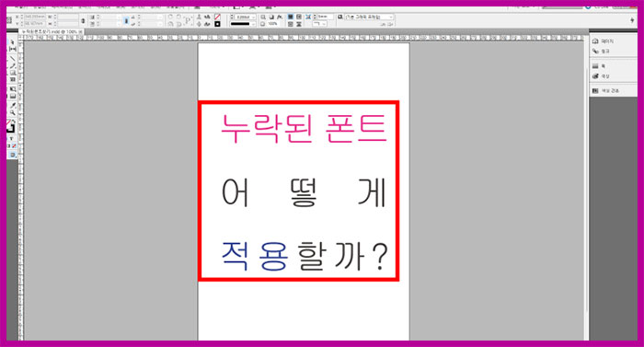Select the Eyedropper tool
Screen dimensions: 644x347
click(13, 105)
